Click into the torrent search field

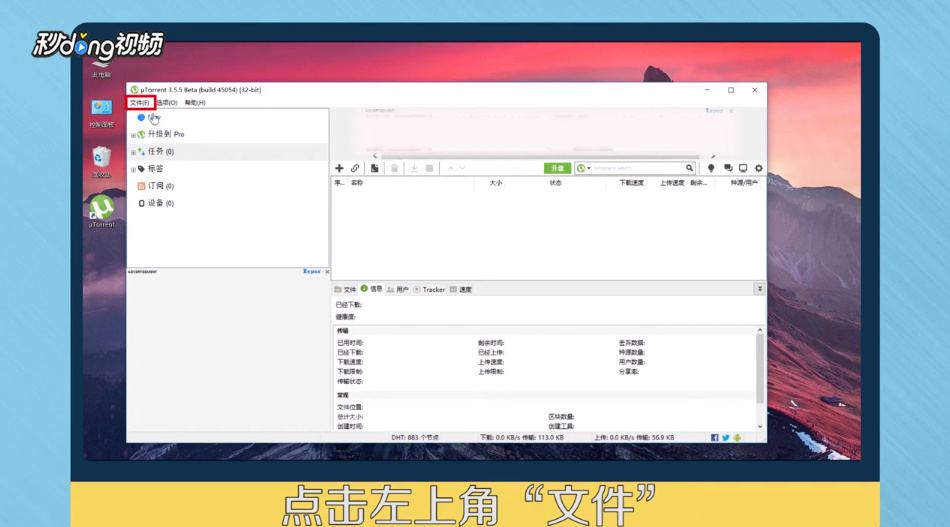pyautogui.click(x=638, y=168)
